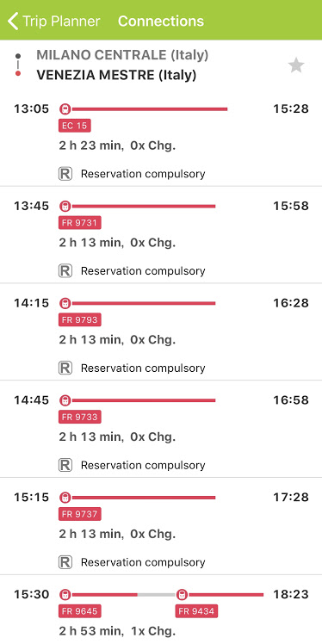Viewport: 322px width, 644px height.
Task: Tap VENEZIA MESTRE destination station
Action: (116, 75)
